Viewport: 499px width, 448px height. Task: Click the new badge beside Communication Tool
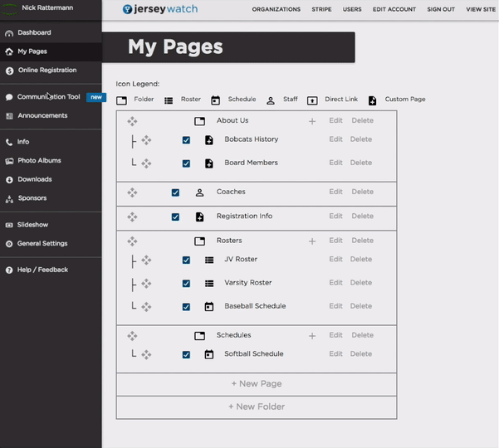click(96, 97)
